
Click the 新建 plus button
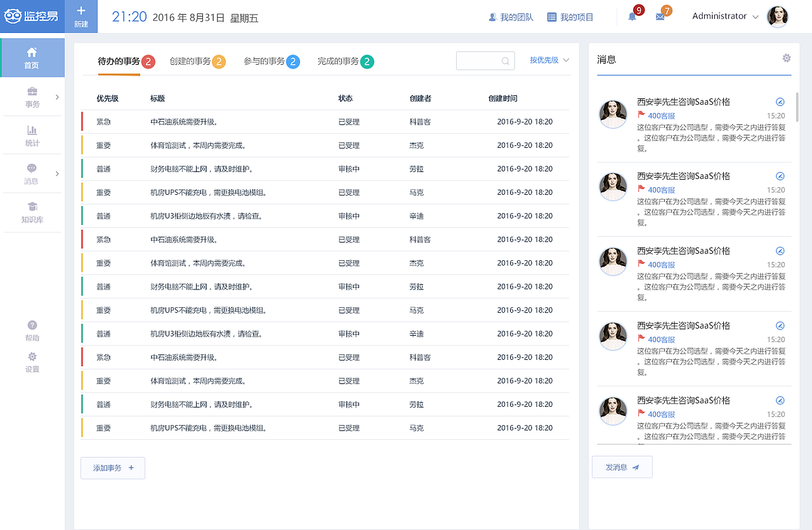(81, 17)
